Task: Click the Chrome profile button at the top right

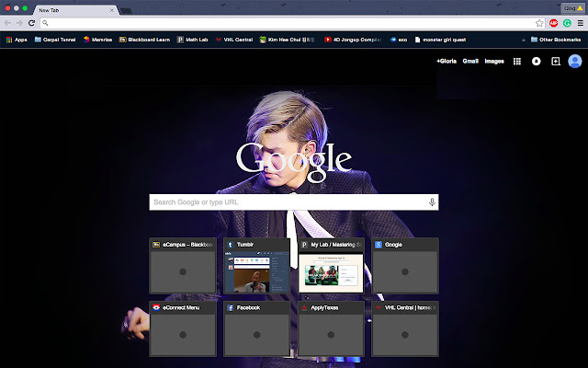Action: click(572, 8)
